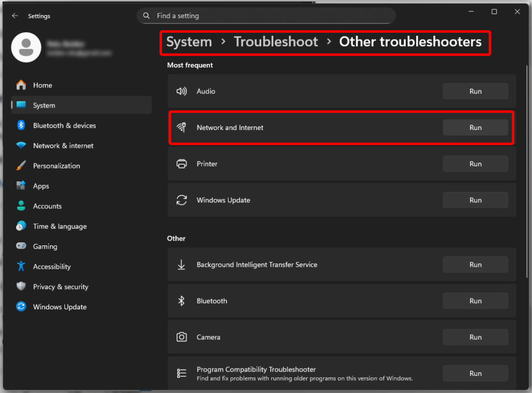This screenshot has height=393, width=532.
Task: Click the Personalization paintbrush icon
Action: tap(21, 166)
